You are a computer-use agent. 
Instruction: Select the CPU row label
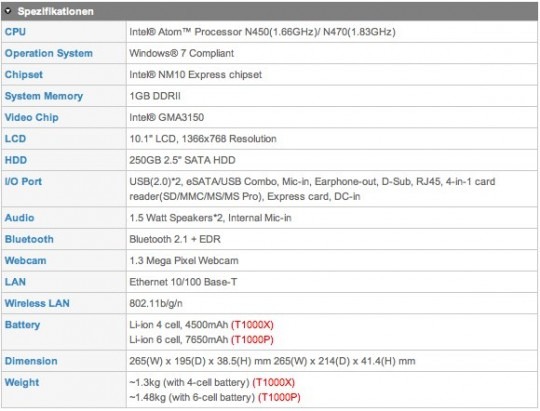click(15, 32)
